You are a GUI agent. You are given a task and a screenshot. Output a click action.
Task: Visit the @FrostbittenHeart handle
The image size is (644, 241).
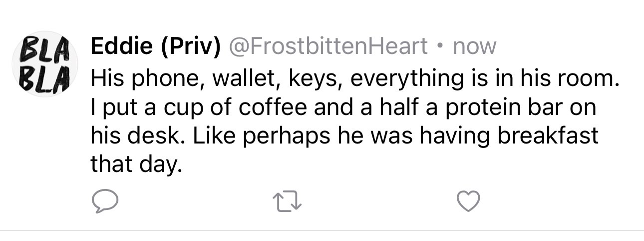point(328,46)
